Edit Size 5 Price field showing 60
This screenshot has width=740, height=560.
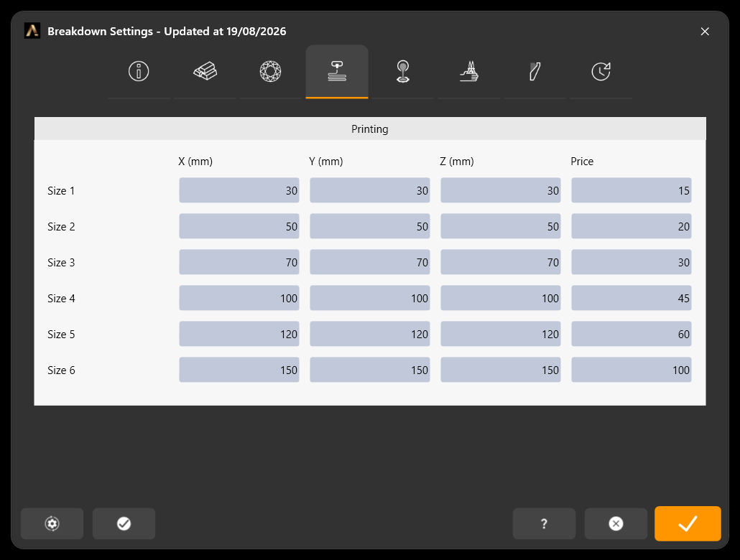632,334
